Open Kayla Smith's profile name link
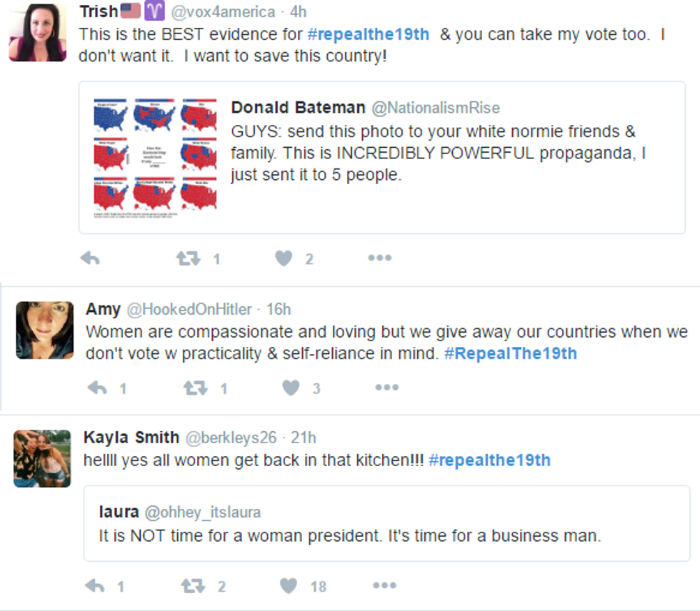 [x=131, y=438]
